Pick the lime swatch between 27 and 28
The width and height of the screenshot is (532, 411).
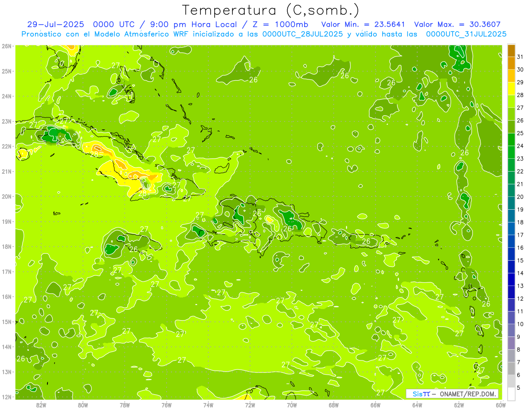(511, 102)
